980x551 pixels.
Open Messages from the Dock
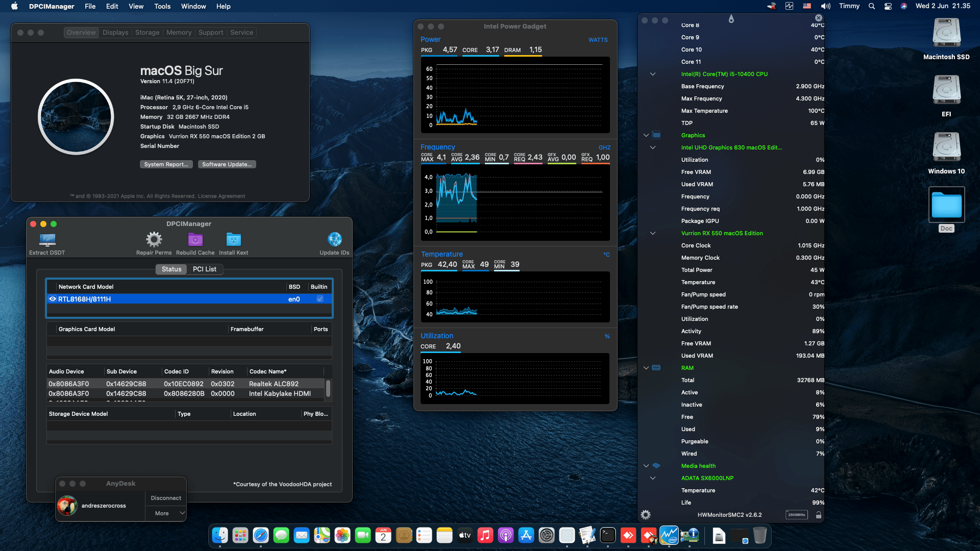[x=281, y=535]
